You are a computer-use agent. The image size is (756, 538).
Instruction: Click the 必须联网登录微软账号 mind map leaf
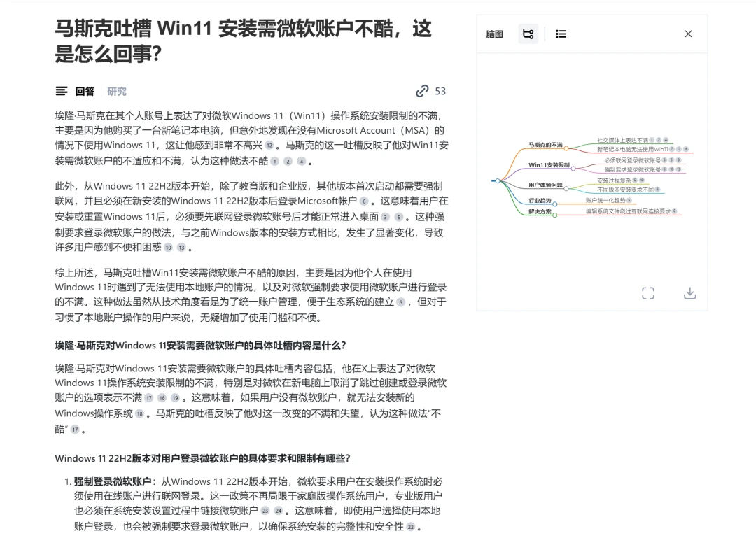click(632, 160)
